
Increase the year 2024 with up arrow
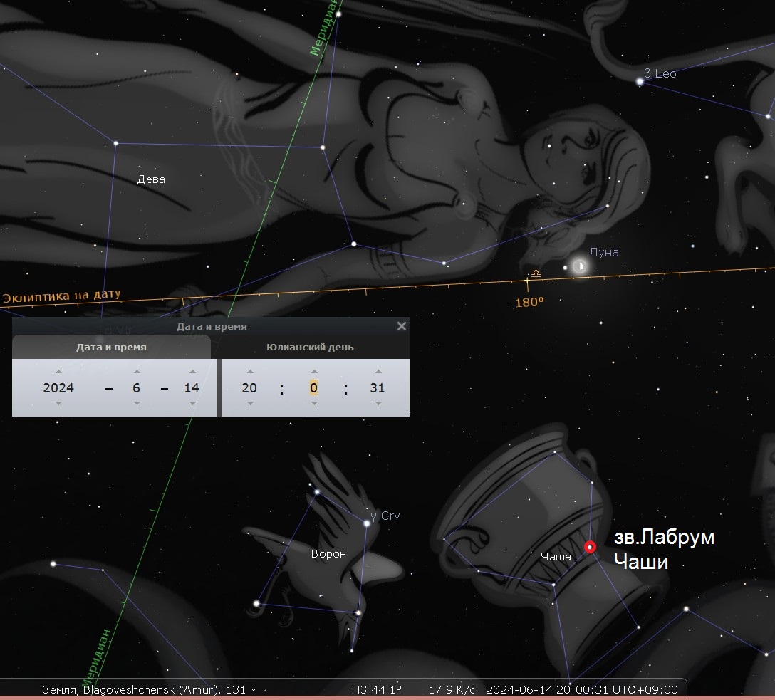pyautogui.click(x=59, y=372)
